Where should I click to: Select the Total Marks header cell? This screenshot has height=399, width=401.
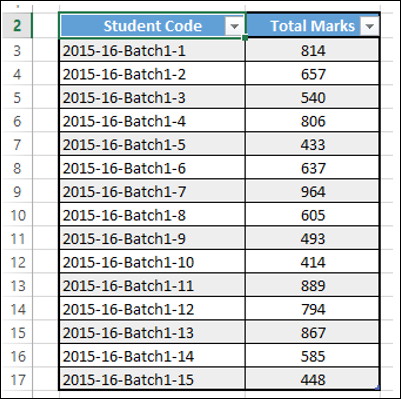(312, 26)
